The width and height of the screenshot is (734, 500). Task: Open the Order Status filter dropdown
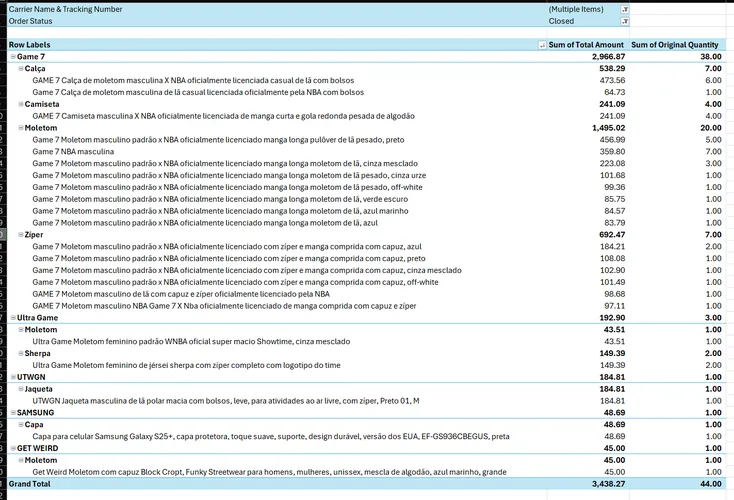coord(625,21)
